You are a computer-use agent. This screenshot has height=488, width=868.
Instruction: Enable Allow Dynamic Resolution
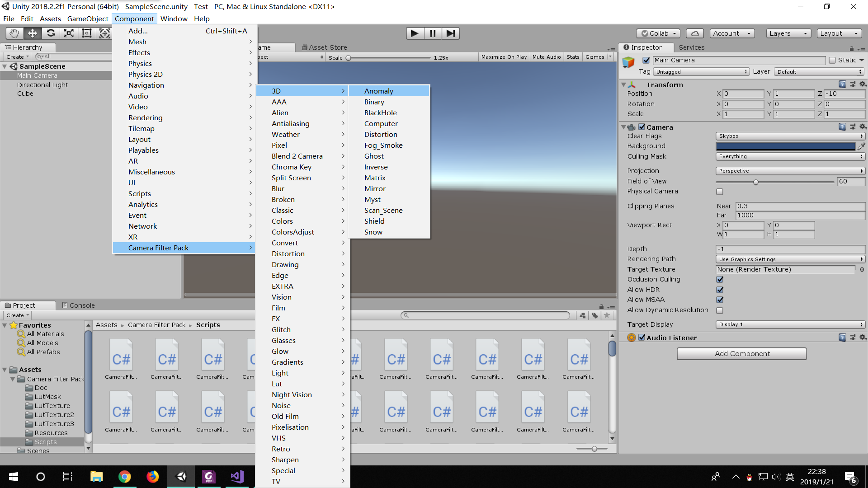tap(720, 310)
